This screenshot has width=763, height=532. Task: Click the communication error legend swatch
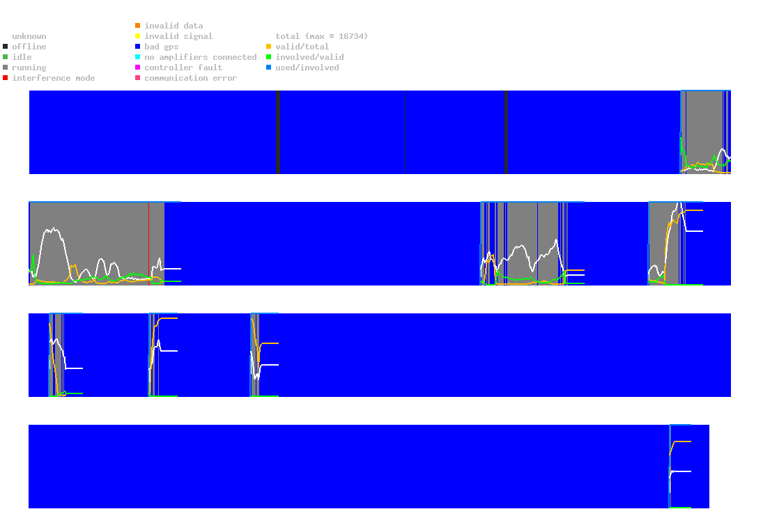[x=138, y=78]
